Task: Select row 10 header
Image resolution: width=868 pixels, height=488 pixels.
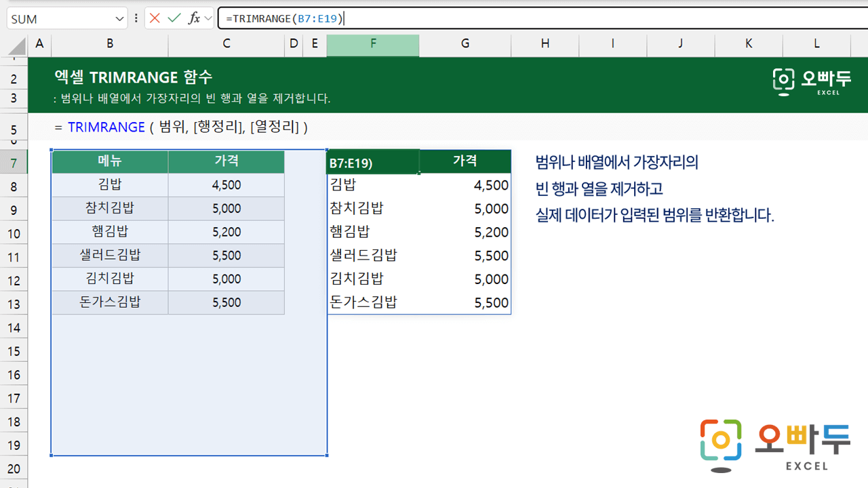Action: coord(14,233)
